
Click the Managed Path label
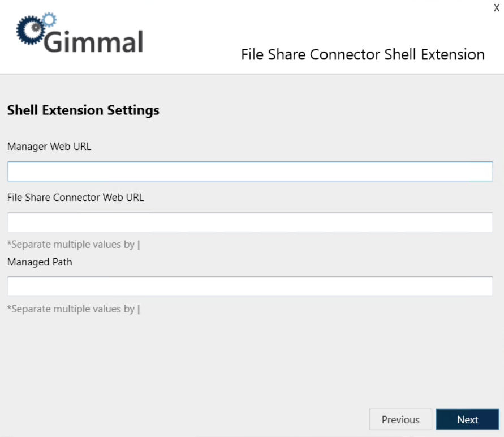(40, 262)
